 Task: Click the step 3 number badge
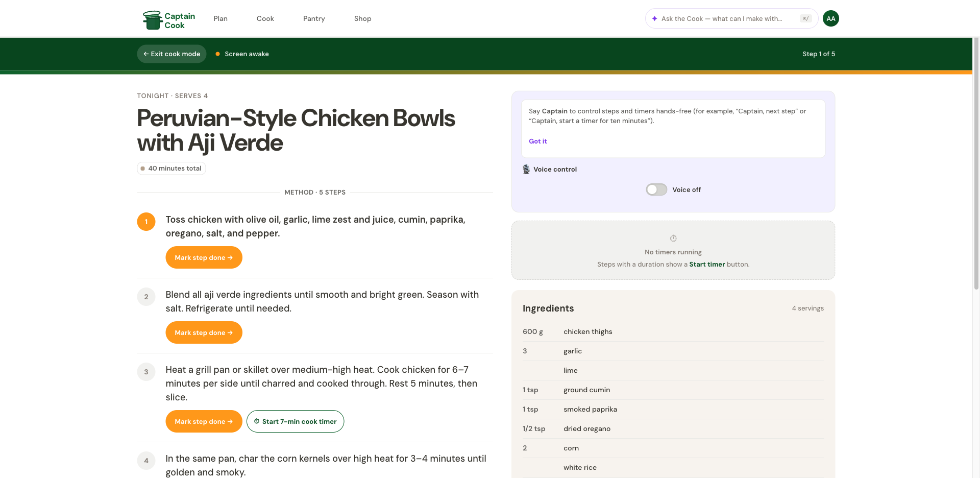tap(146, 372)
